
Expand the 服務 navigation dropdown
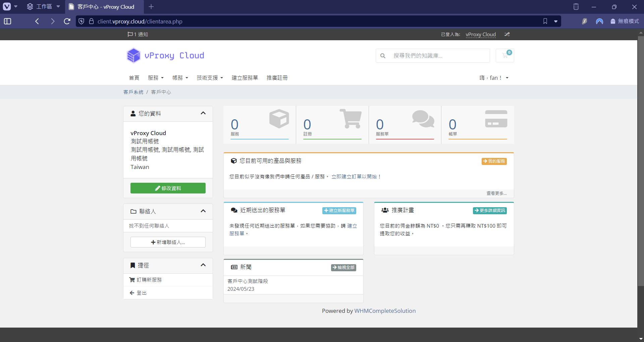pos(156,77)
